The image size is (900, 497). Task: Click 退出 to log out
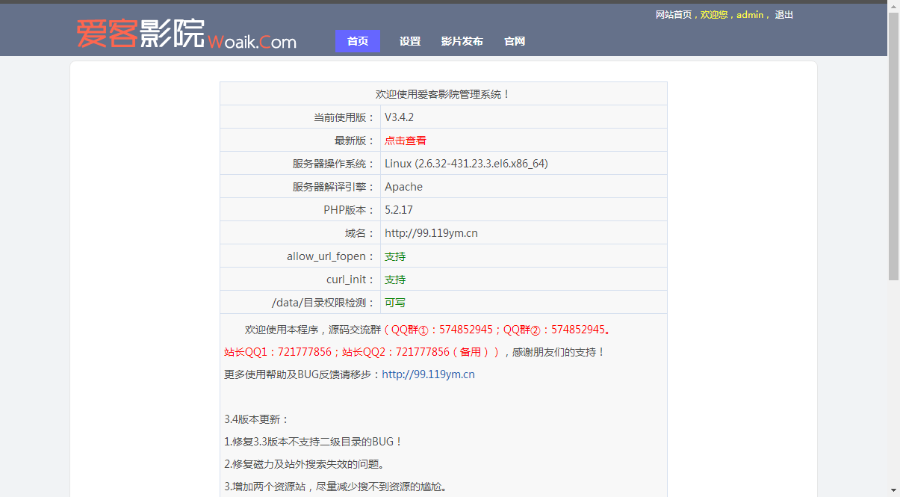(783, 15)
